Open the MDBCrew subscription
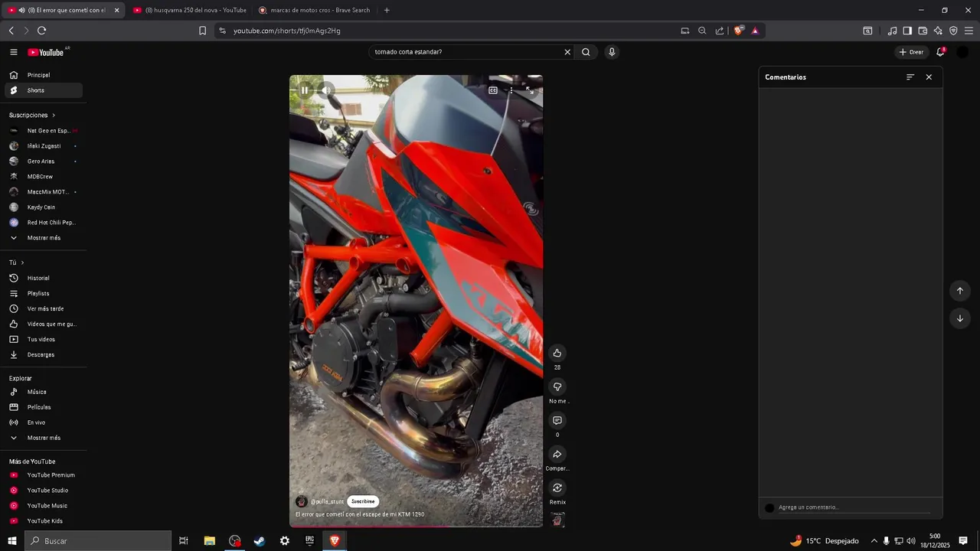The height and width of the screenshot is (551, 980). pos(44,177)
